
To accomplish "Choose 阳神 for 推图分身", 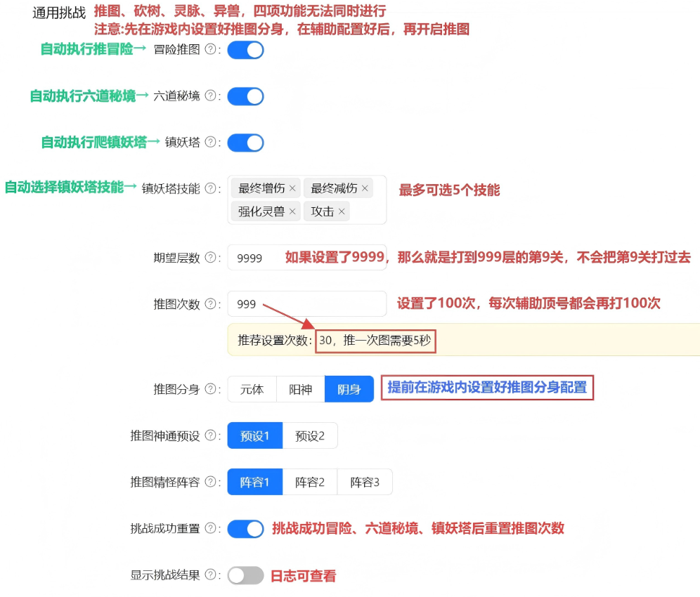I will coord(301,389).
